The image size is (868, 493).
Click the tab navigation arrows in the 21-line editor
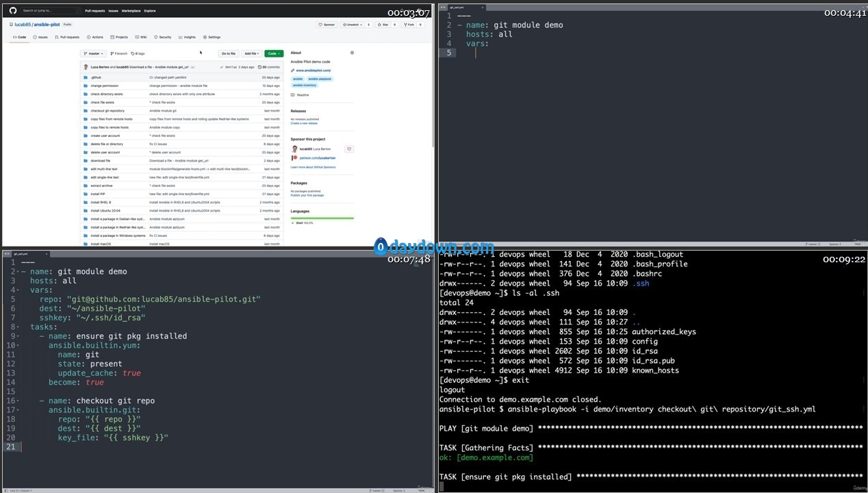click(x=6, y=254)
